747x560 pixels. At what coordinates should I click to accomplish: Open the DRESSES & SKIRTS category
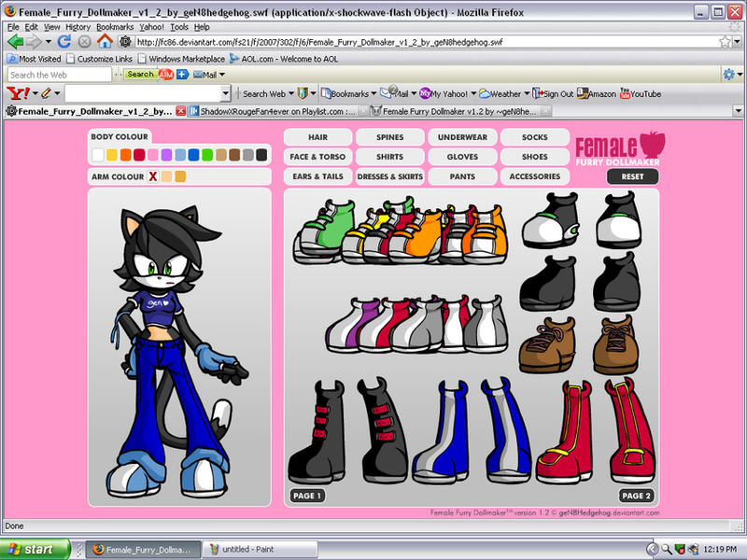(x=390, y=176)
